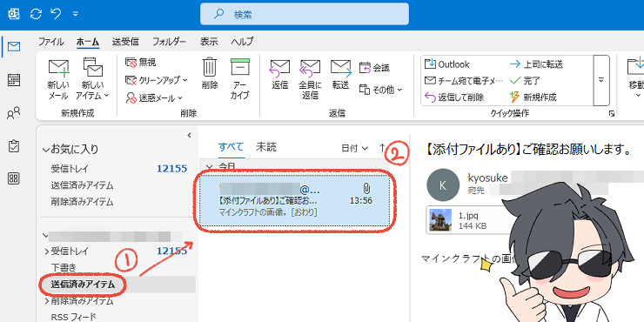Open the クイック操作 dialog launcher
The height and width of the screenshot is (322, 644).
[x=612, y=114]
